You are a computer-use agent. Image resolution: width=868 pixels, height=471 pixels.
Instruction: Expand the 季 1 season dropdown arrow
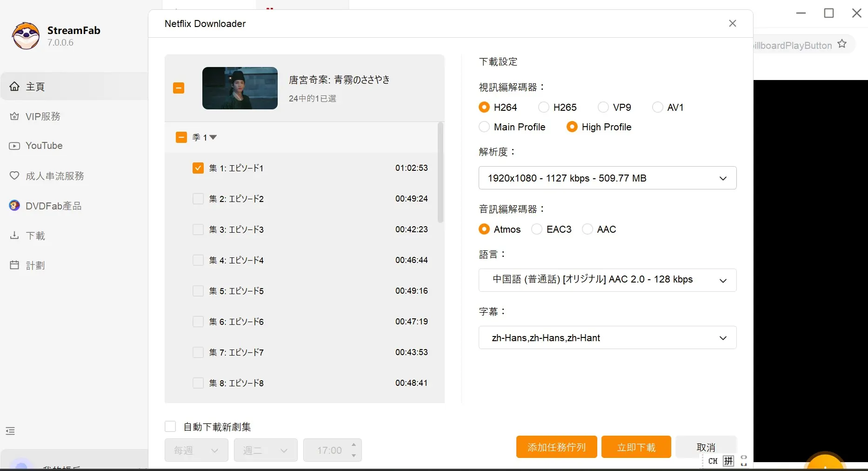click(x=213, y=137)
